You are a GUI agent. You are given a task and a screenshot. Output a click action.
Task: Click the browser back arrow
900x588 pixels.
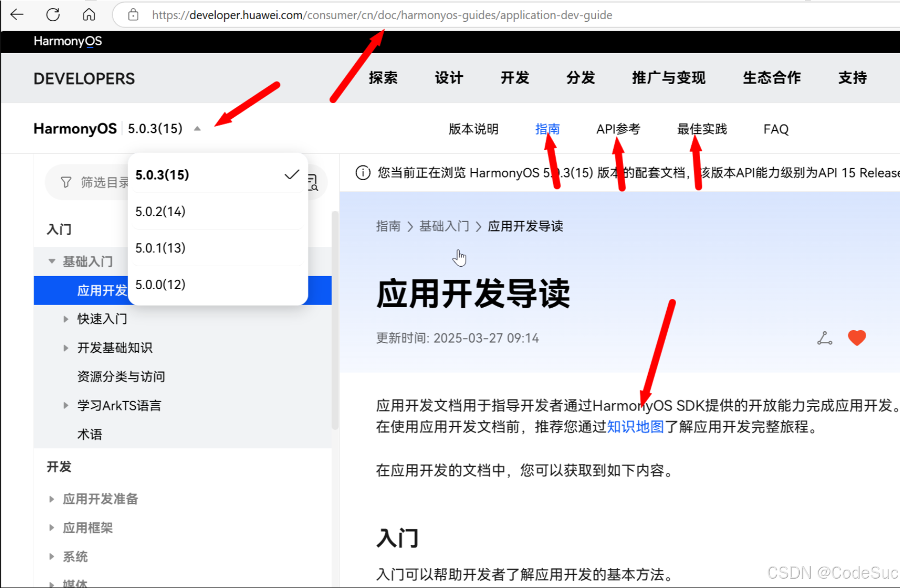tap(17, 15)
